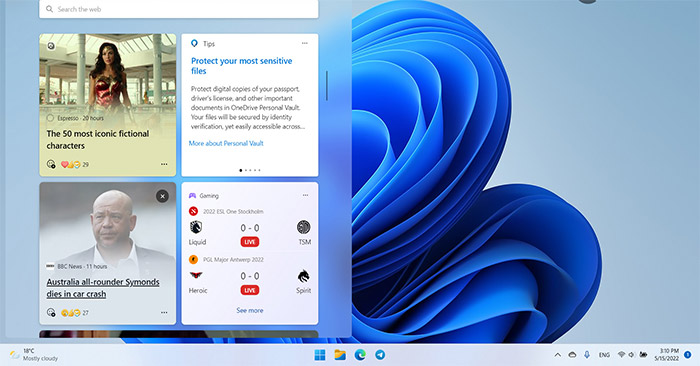Open the weather widget showing Mostly cloudy

click(x=34, y=355)
